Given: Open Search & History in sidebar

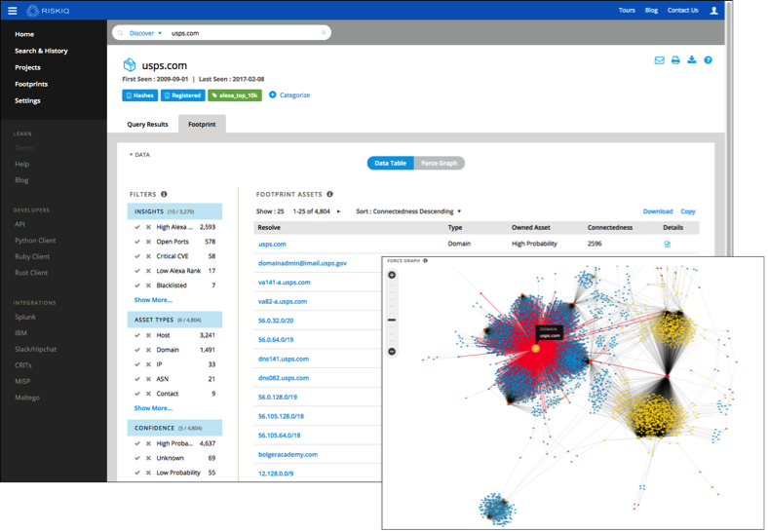Looking at the screenshot, I should coord(41,51).
